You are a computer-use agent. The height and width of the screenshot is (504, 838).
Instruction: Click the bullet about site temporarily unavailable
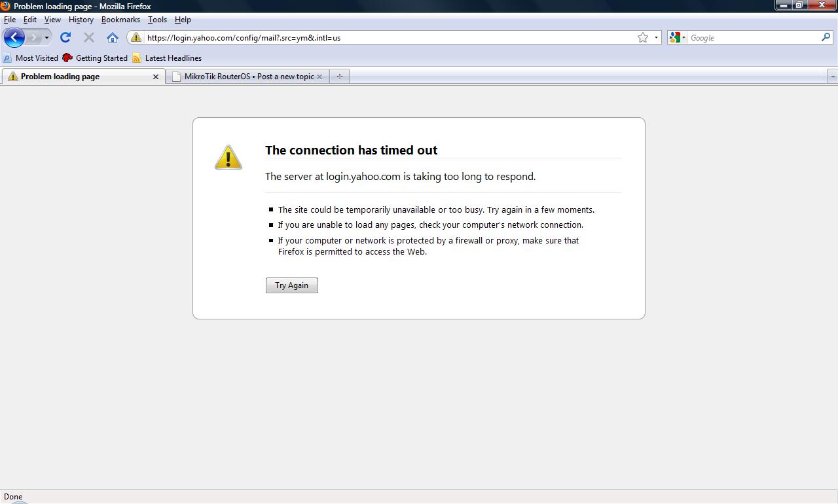point(436,209)
